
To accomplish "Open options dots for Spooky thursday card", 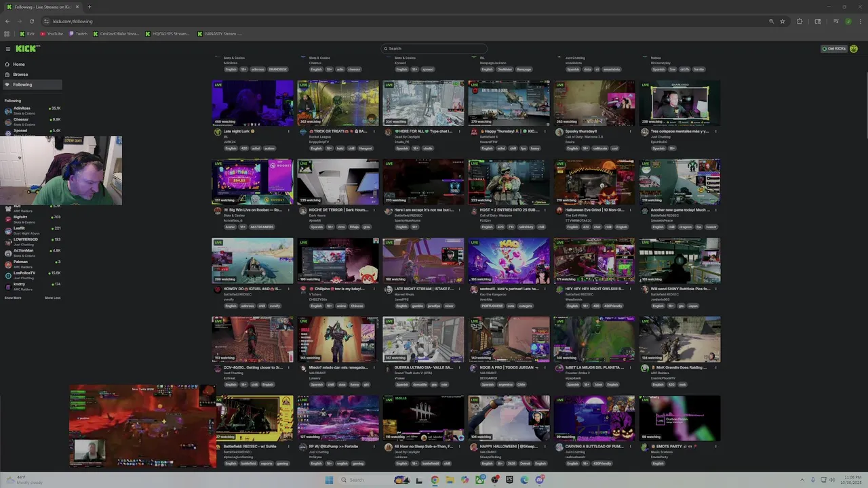I will (631, 131).
